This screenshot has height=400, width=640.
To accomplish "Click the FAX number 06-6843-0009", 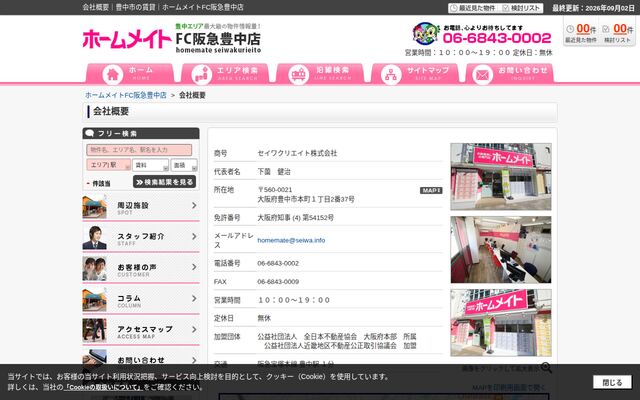I will [x=278, y=282].
